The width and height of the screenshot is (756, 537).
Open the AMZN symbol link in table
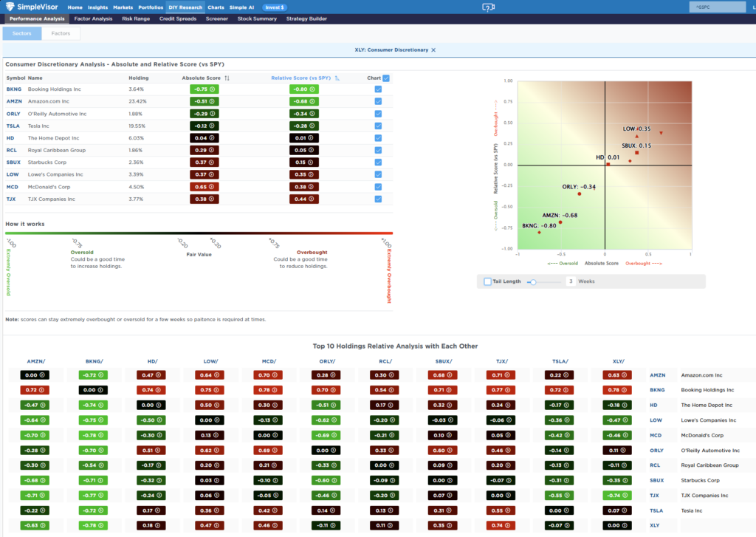[x=14, y=101]
